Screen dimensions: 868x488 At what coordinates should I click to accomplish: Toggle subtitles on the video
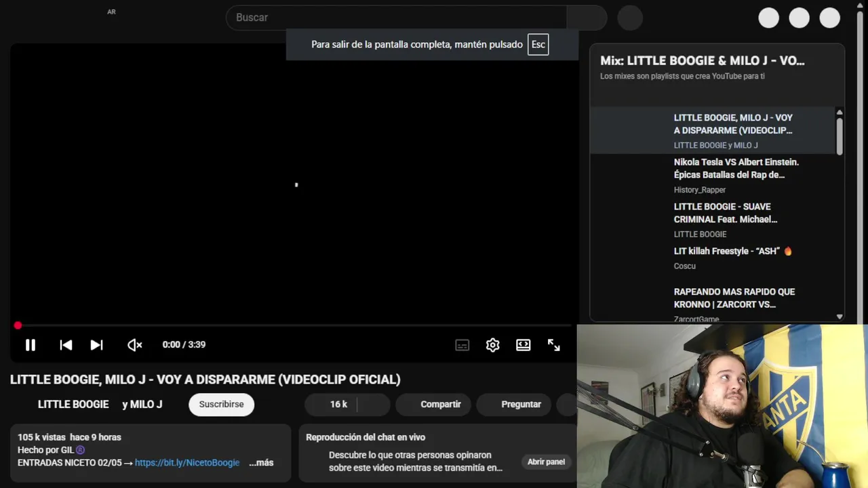point(462,345)
